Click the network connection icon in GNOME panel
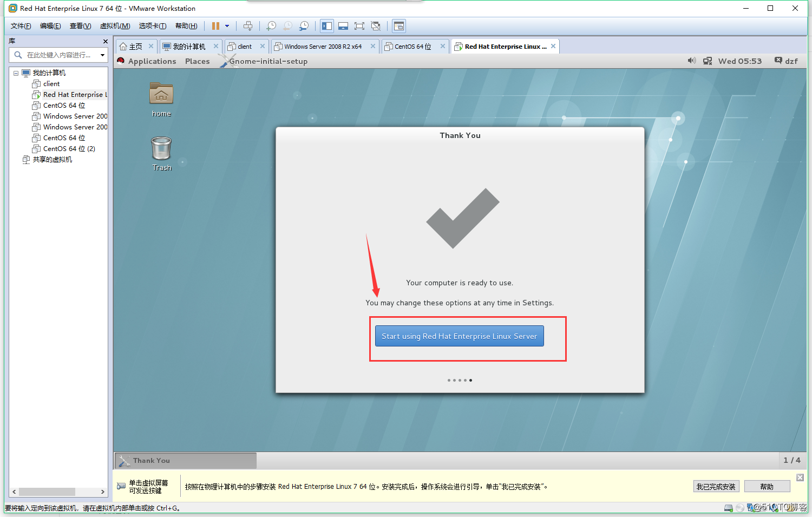 pyautogui.click(x=708, y=61)
